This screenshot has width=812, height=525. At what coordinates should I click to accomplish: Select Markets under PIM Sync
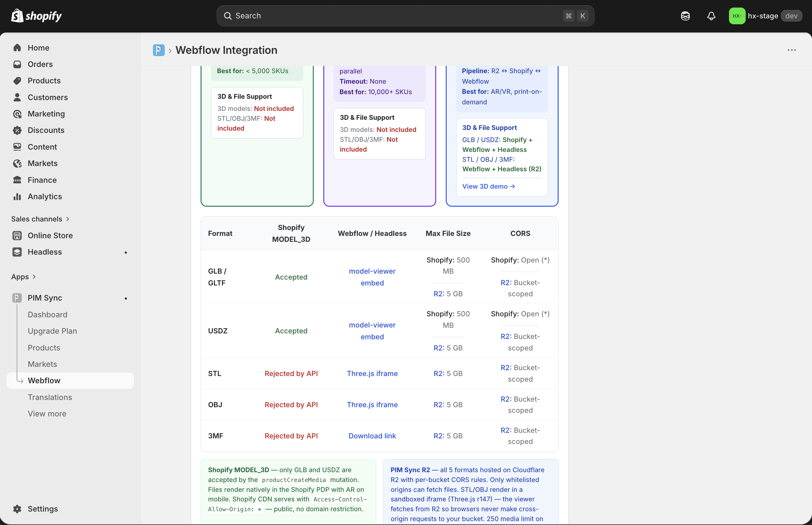coord(42,364)
